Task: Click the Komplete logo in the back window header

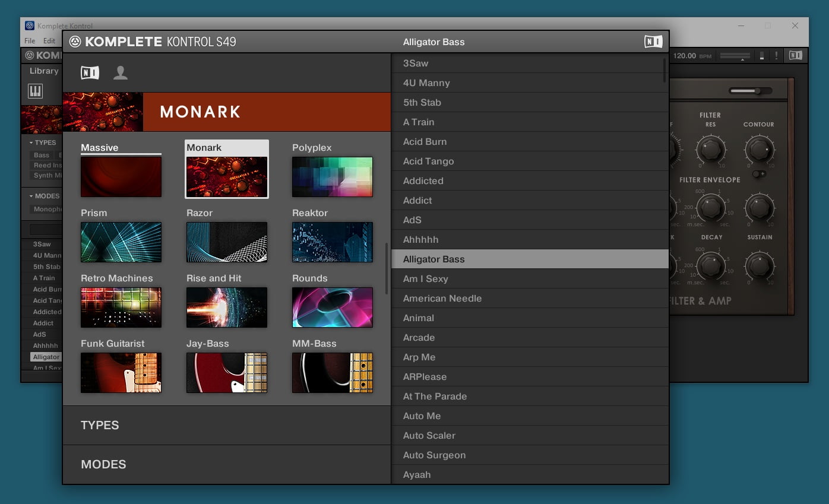Action: [30, 55]
